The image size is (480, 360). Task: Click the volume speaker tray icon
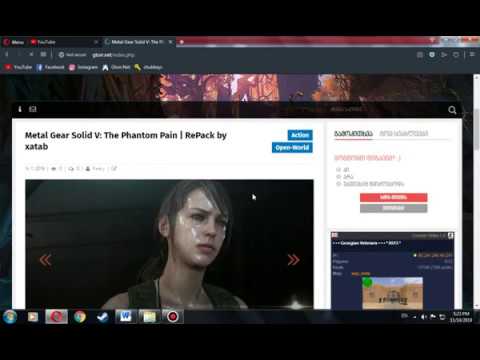(x=423, y=317)
